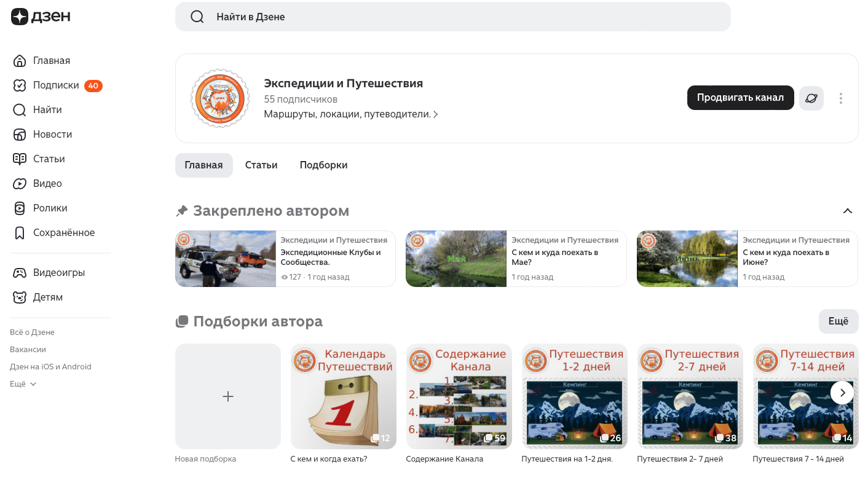Click the plus icon for Новая подборка
The image size is (868, 480).
(228, 396)
